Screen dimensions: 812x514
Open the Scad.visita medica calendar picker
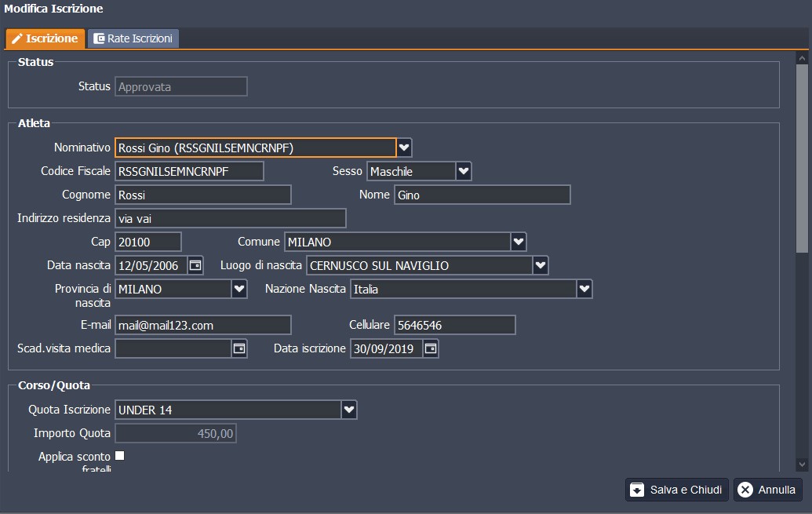coord(239,348)
